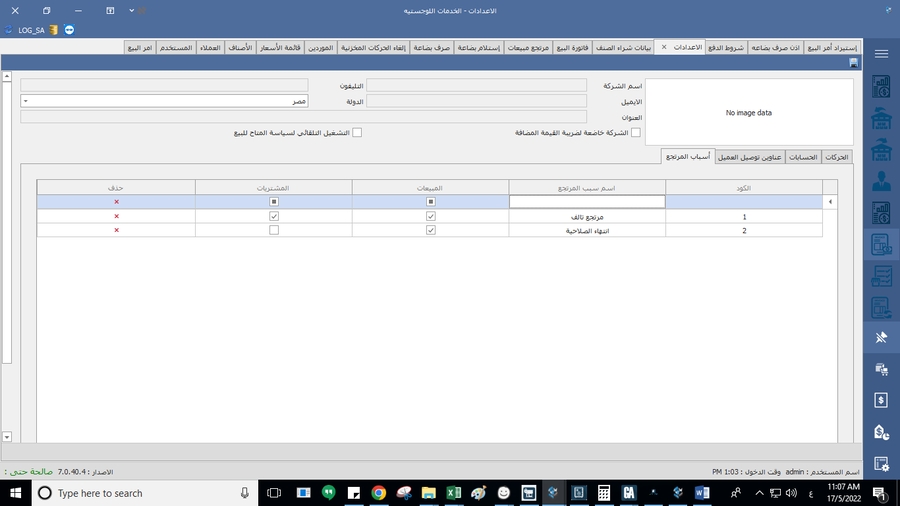The image size is (900, 506).
Task: Switch to الحسابات tab
Action: 804,157
